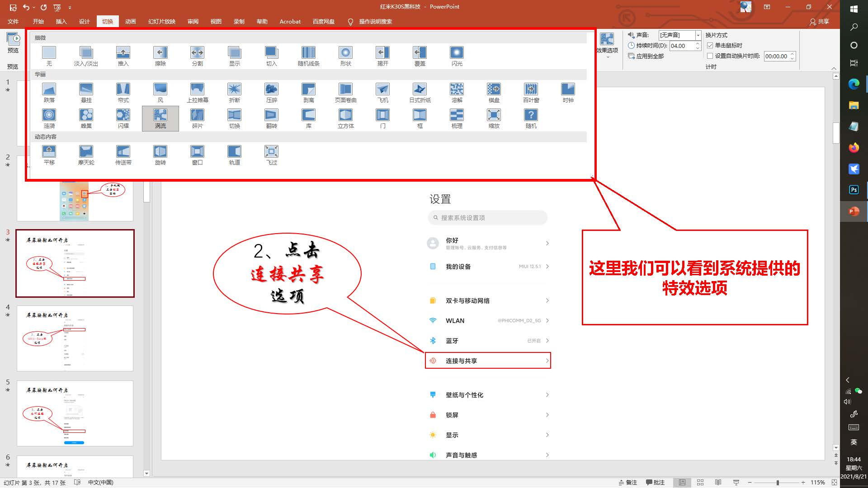Choose the 棋盘 checkerboard transition
868x488 pixels.
(x=494, y=93)
